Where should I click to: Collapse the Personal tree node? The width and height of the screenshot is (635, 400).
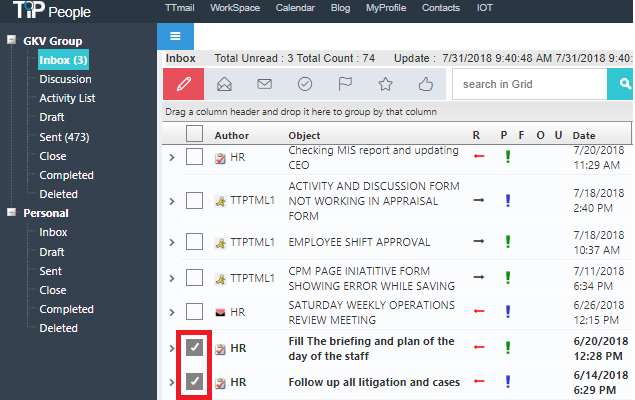pos(11,212)
